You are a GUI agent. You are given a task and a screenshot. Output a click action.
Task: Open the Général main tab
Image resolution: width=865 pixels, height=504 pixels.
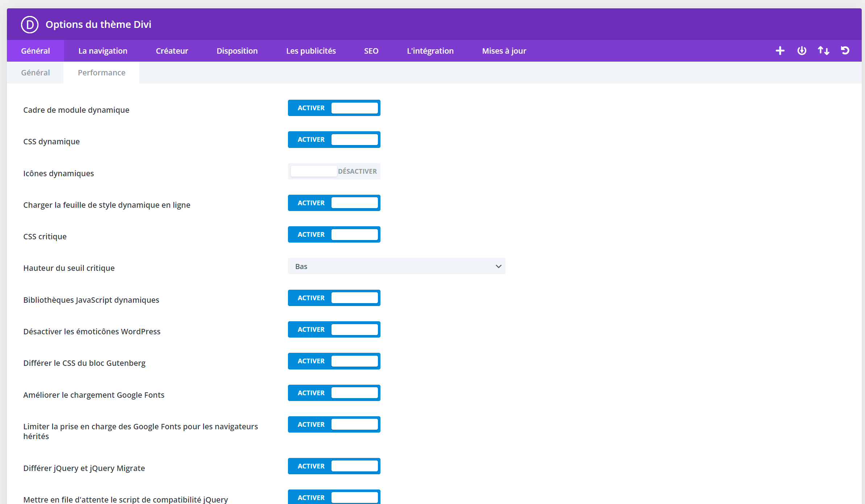coord(36,51)
